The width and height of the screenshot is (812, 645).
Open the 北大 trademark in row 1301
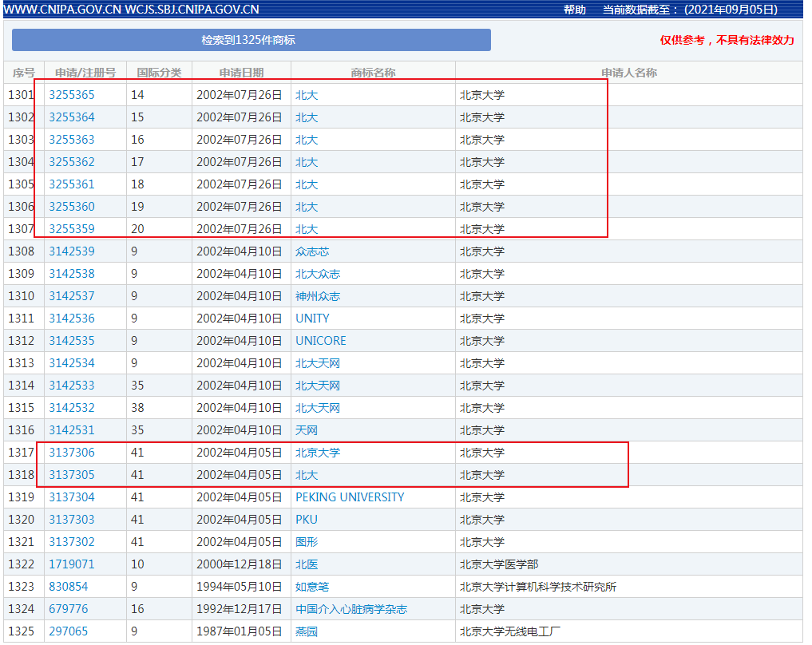[x=307, y=95]
